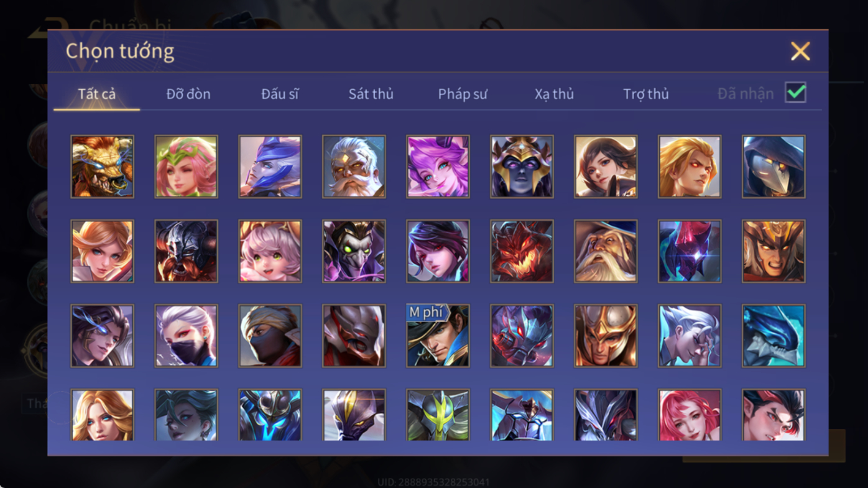Pick the hero with "M phí" badge

(438, 336)
